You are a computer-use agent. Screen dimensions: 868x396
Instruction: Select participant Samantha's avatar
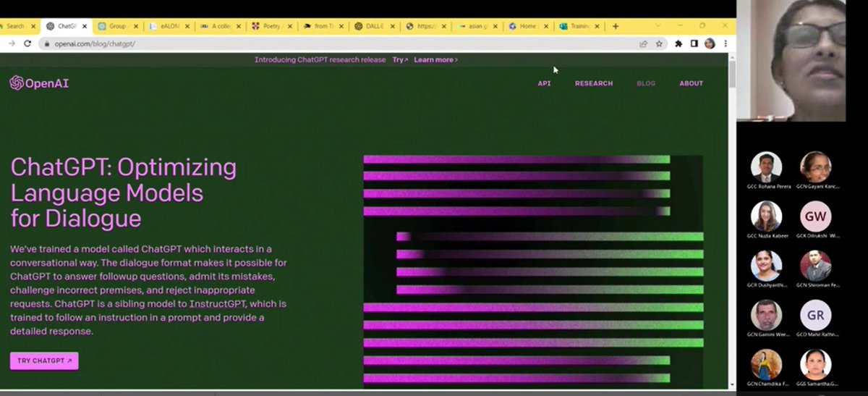click(x=816, y=364)
